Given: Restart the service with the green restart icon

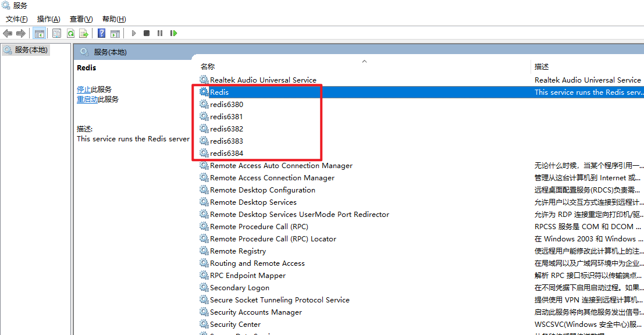Looking at the screenshot, I should click(x=174, y=33).
